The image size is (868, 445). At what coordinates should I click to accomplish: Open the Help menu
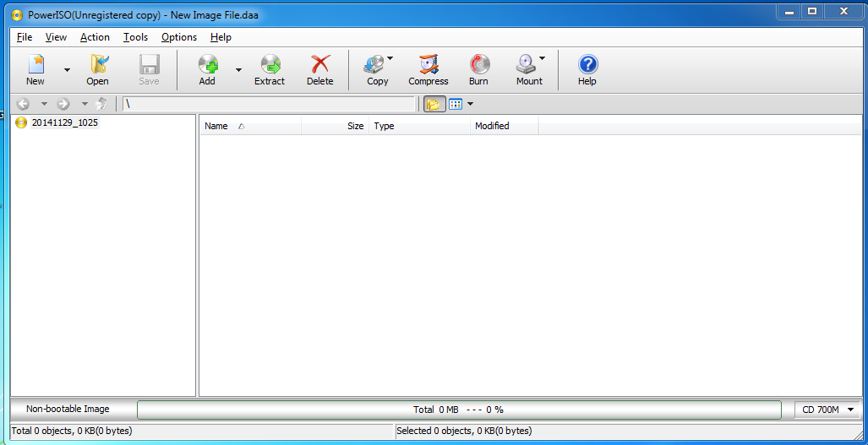[221, 37]
